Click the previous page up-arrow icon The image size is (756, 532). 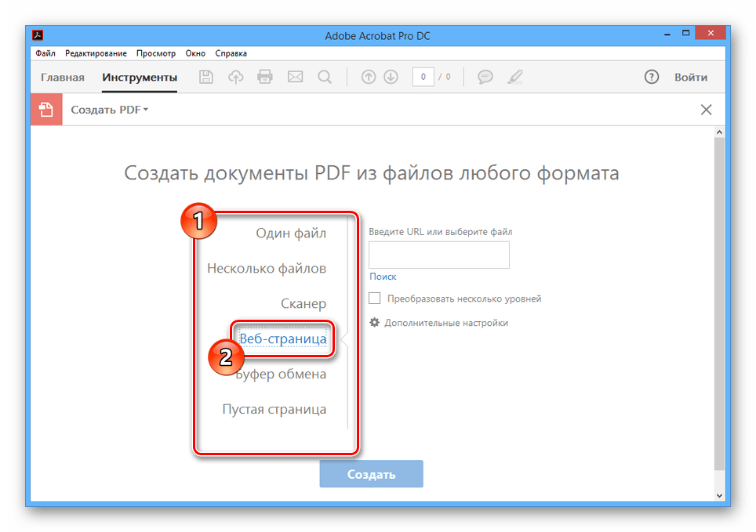[369, 77]
